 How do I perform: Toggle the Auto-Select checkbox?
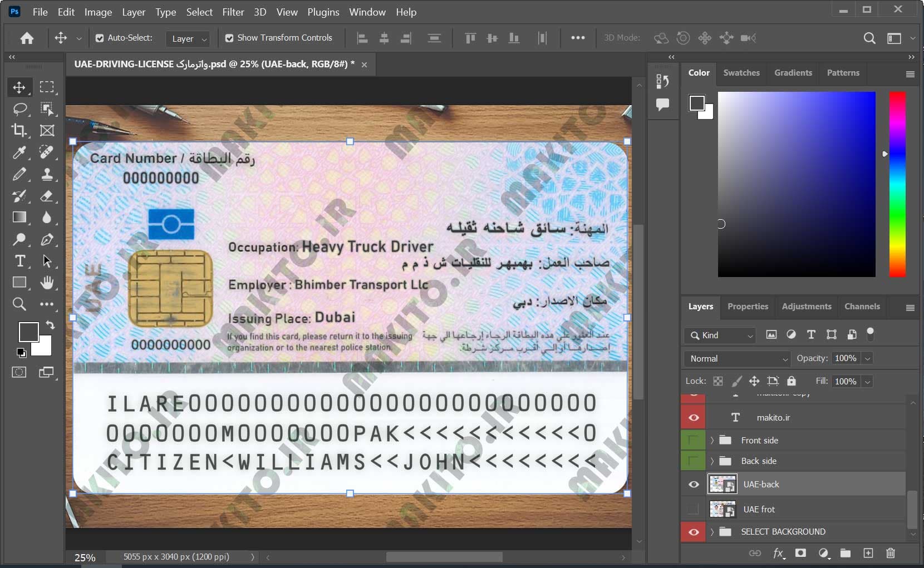[x=100, y=38]
